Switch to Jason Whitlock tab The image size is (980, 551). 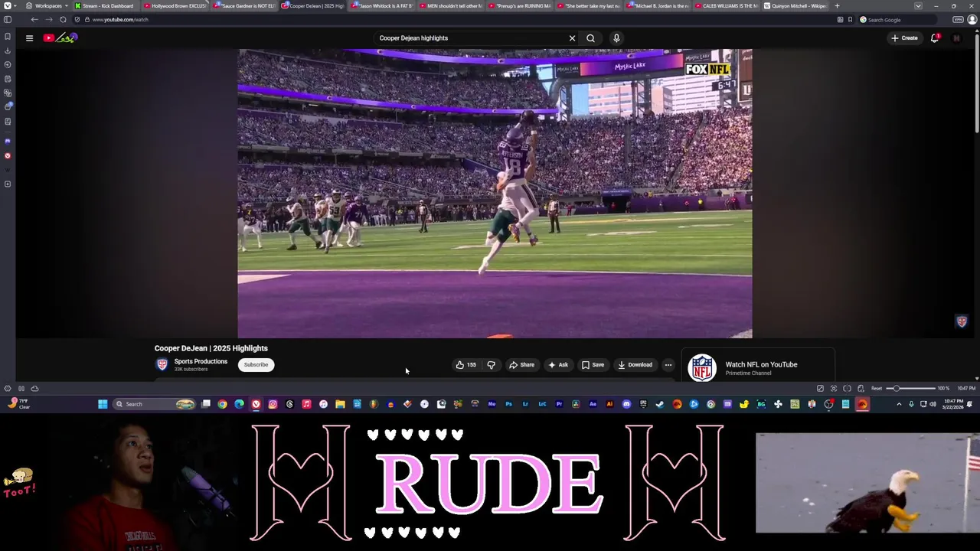[x=381, y=5]
